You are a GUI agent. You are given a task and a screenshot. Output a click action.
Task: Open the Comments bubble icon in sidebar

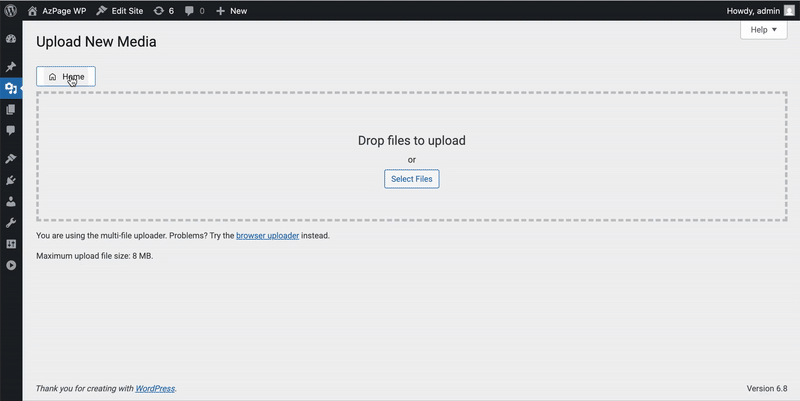11,131
